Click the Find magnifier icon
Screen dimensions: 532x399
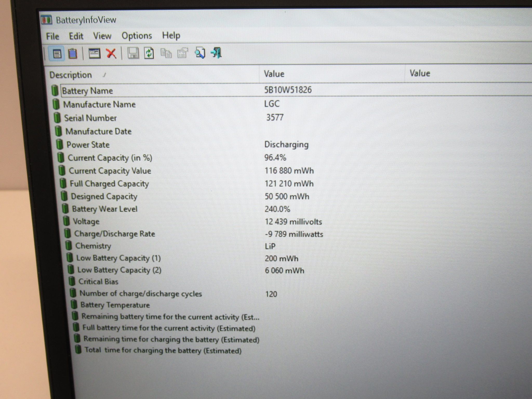pos(200,53)
